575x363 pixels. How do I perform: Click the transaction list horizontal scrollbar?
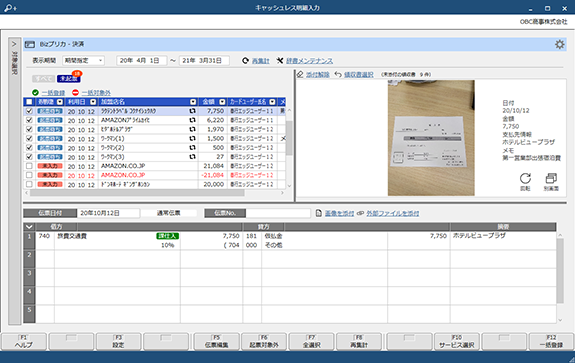click(x=138, y=192)
